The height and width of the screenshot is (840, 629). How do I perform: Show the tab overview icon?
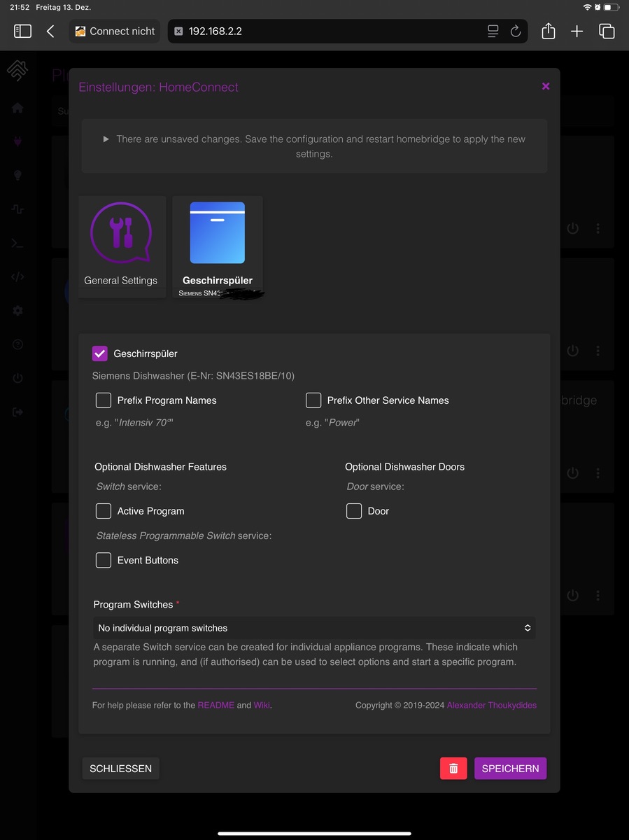click(607, 31)
